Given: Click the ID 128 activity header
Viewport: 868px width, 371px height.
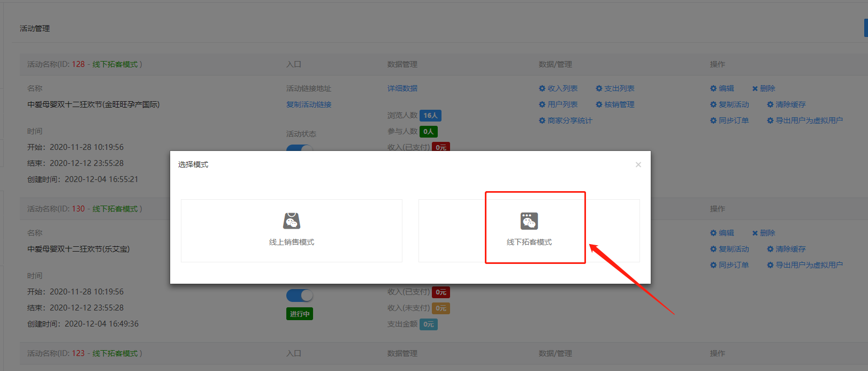Looking at the screenshot, I should (85, 64).
